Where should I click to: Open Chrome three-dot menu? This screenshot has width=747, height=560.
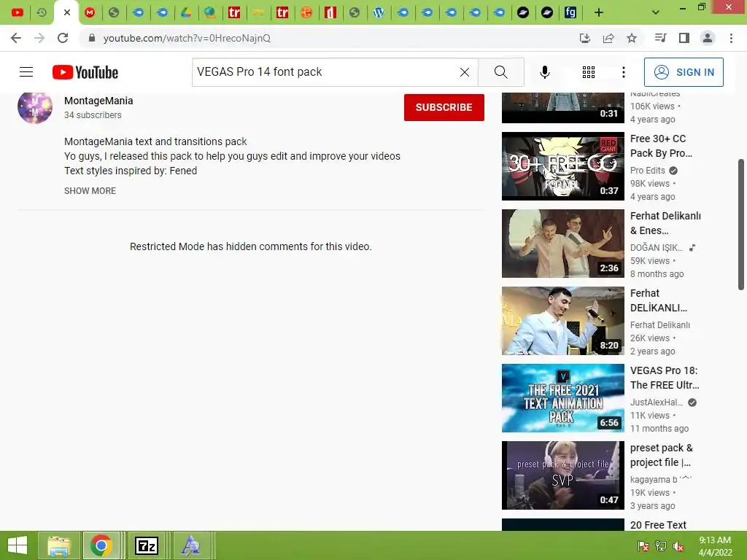click(731, 38)
